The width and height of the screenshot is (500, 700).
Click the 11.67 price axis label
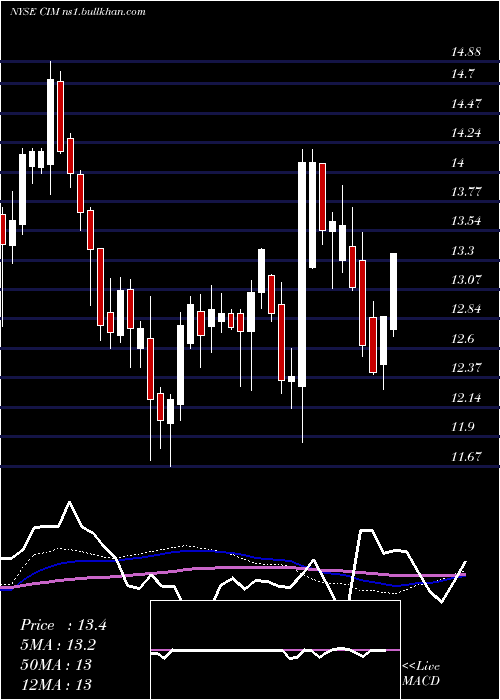pos(466,456)
